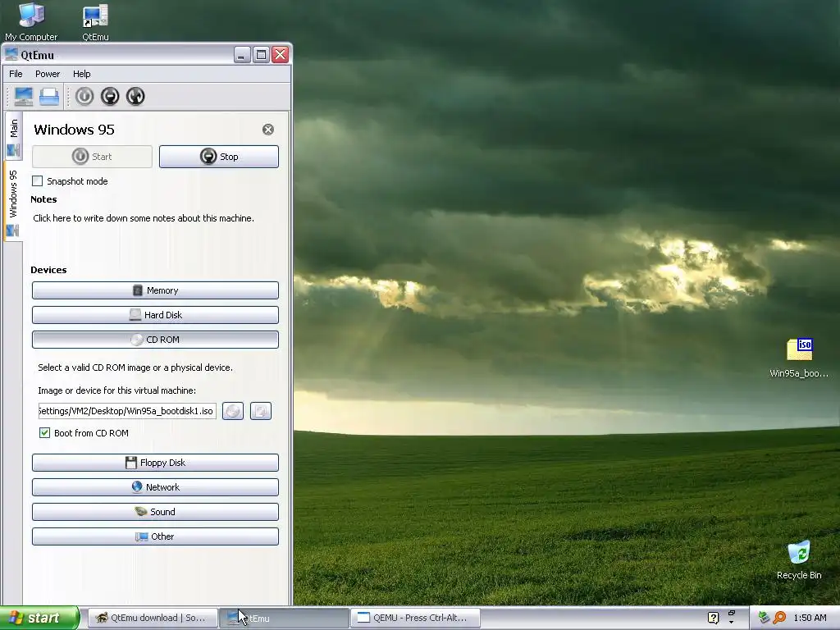This screenshot has height=630, width=840.
Task: Click the disabled Start button
Action: point(92,157)
